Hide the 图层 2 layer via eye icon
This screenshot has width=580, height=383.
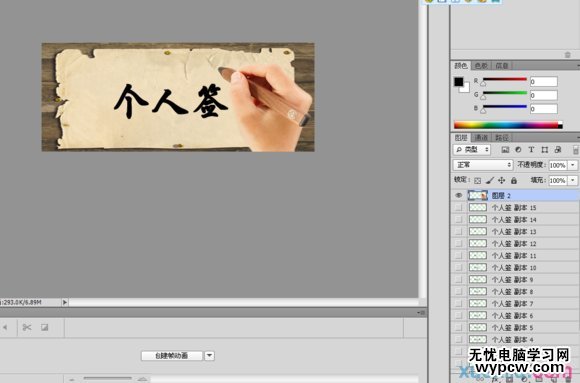[459, 195]
